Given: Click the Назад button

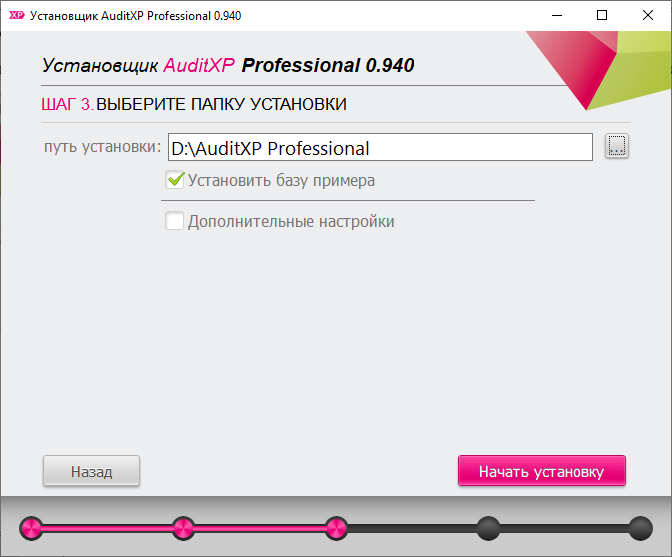Looking at the screenshot, I should [x=91, y=471].
